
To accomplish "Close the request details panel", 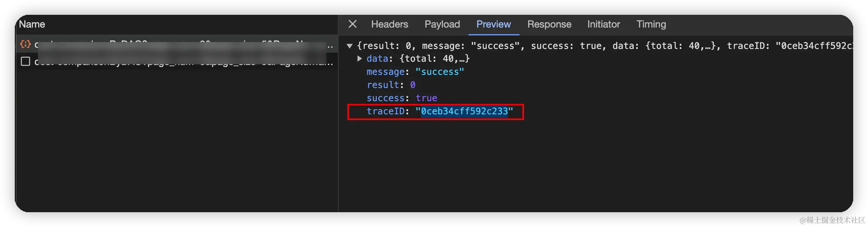I will [352, 24].
